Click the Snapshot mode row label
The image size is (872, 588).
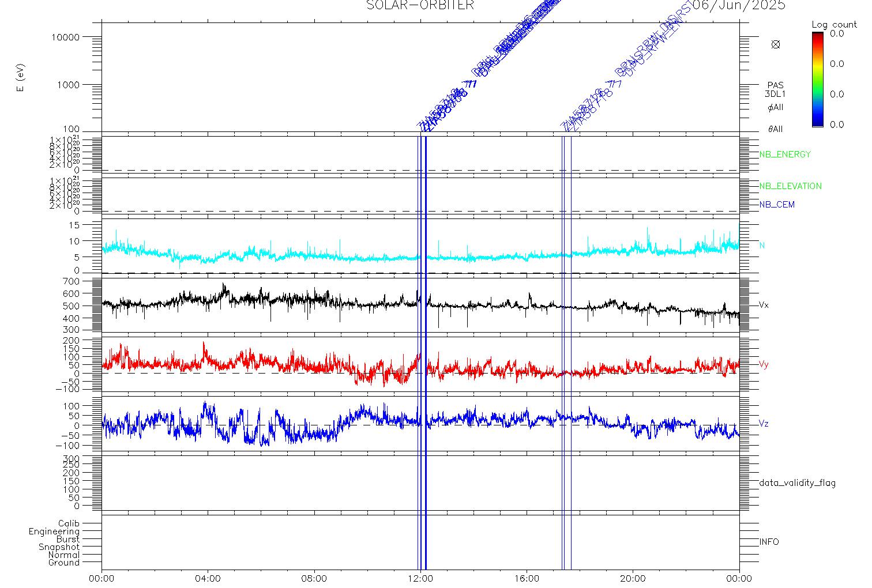click(59, 547)
